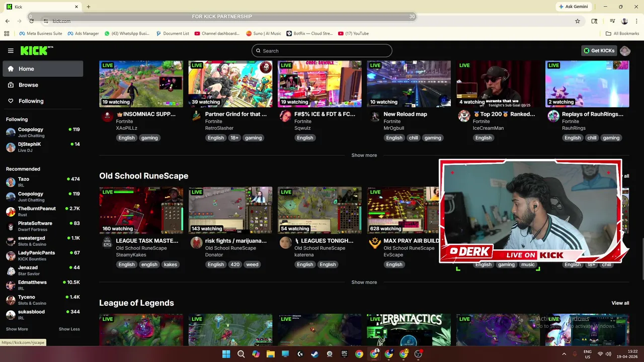Open the profile avatar next to Get KICKs
This screenshot has width=644, height=362.
click(625, 51)
